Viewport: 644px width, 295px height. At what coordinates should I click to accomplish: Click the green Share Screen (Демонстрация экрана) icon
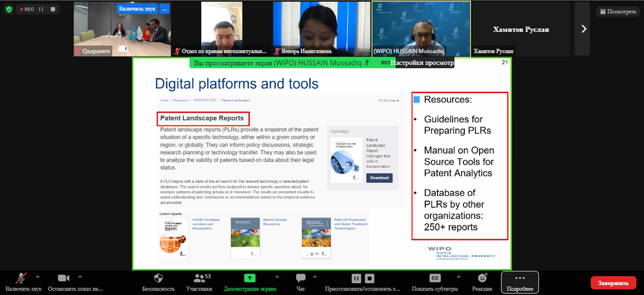[x=250, y=278]
